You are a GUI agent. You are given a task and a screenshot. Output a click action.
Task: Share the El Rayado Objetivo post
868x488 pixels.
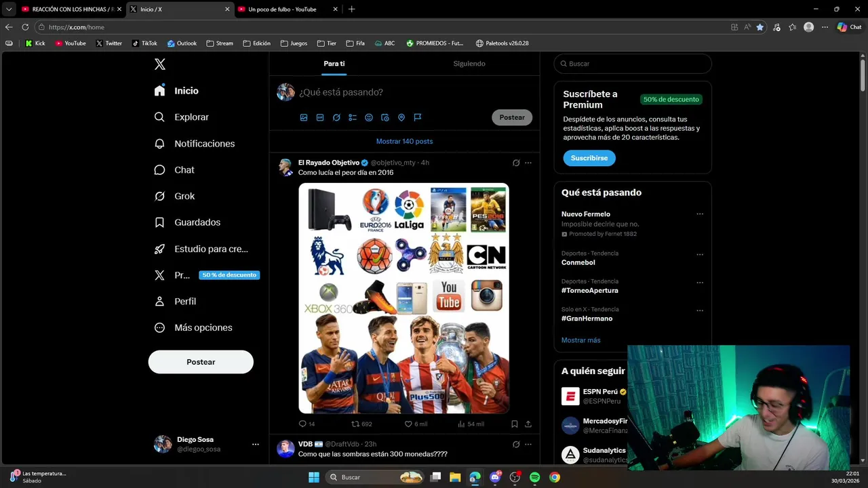click(528, 424)
